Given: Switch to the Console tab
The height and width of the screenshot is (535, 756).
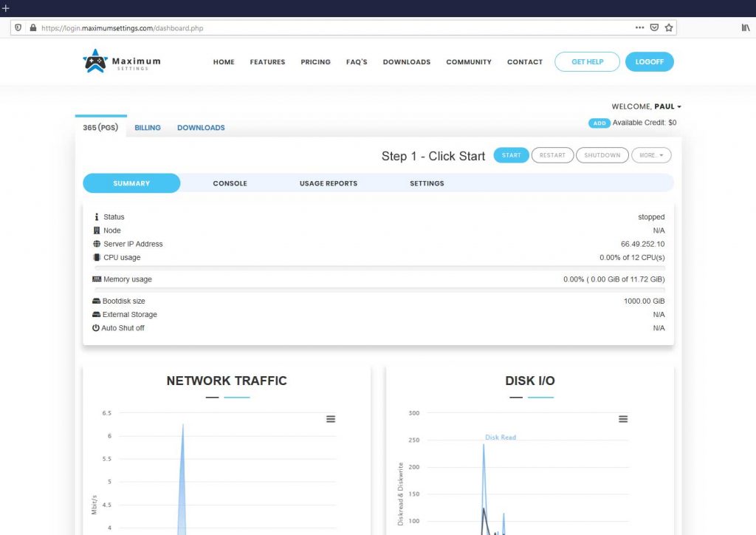Looking at the screenshot, I should coord(230,183).
